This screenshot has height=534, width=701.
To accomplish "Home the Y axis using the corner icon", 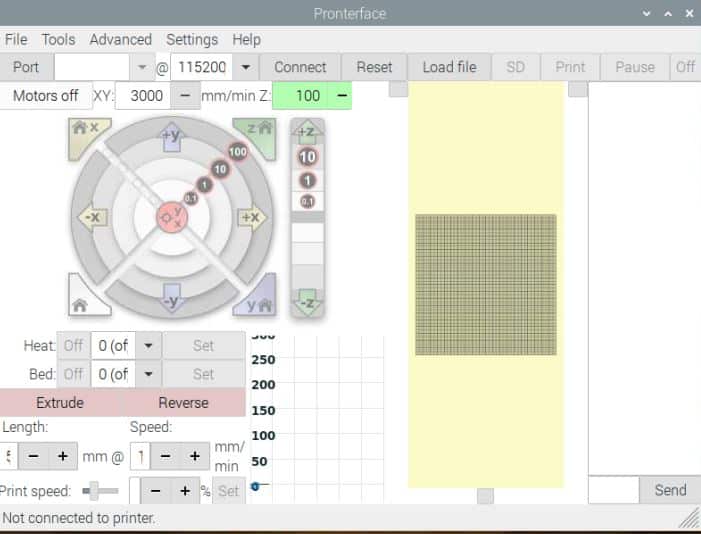I will coord(258,301).
